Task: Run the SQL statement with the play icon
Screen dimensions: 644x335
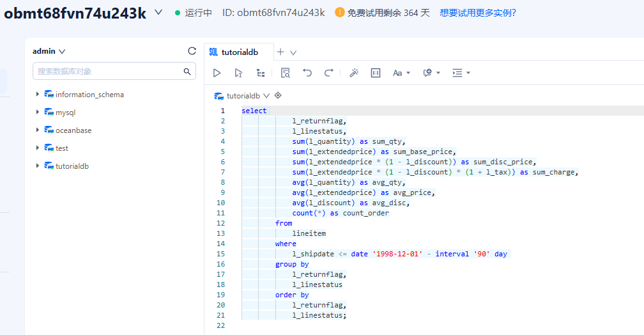Action: click(217, 73)
